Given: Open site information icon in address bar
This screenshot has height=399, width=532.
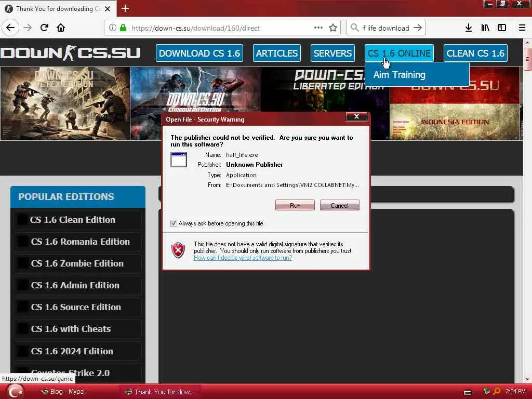Looking at the screenshot, I should click(x=112, y=28).
